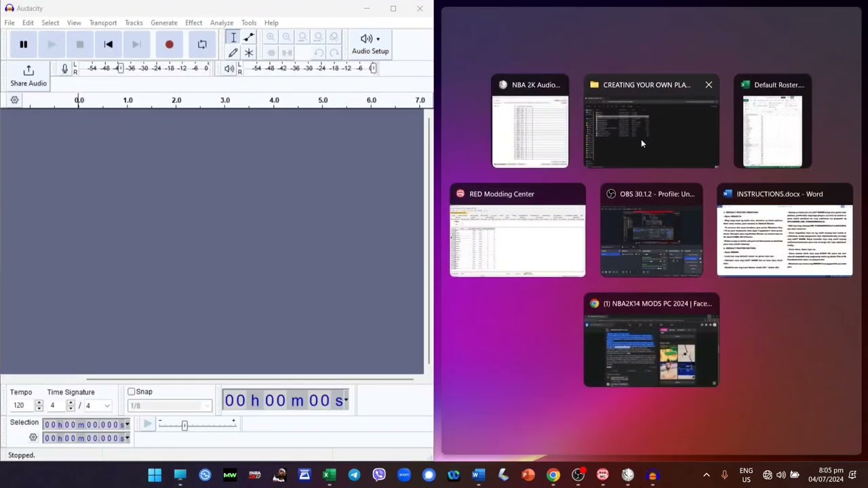
Task: Open Word from the taskbar
Action: tap(479, 475)
